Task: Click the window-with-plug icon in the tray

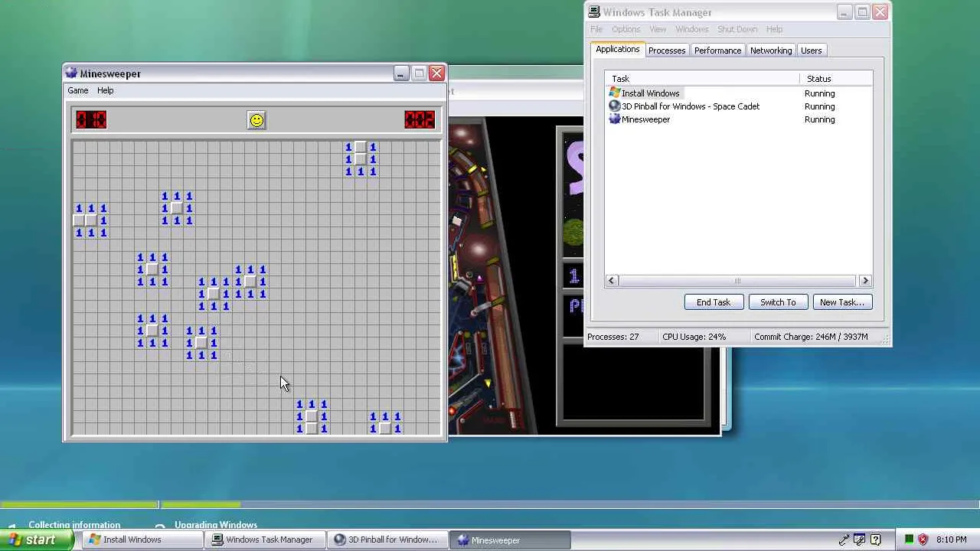Action: (x=860, y=540)
